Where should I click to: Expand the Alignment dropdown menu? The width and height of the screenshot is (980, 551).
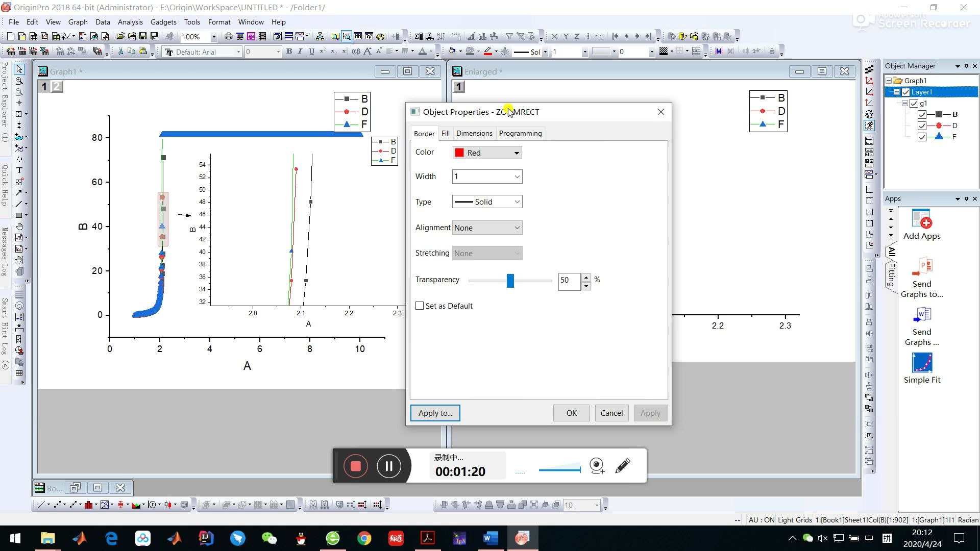[x=518, y=228]
